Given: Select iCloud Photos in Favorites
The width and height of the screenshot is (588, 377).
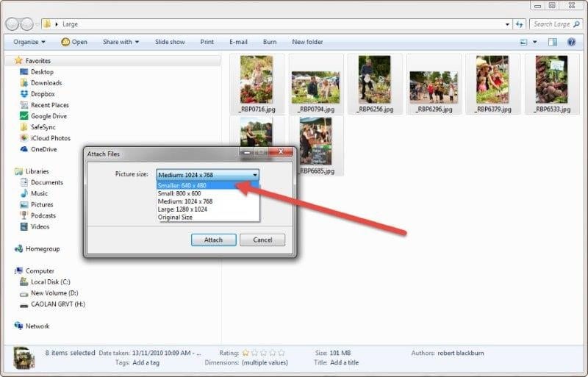Looking at the screenshot, I should tap(50, 138).
